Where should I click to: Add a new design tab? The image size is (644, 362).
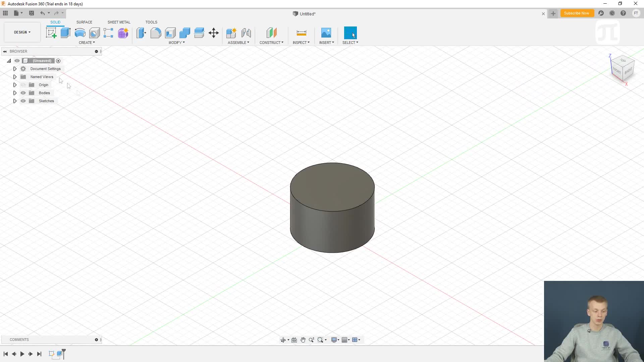553,13
